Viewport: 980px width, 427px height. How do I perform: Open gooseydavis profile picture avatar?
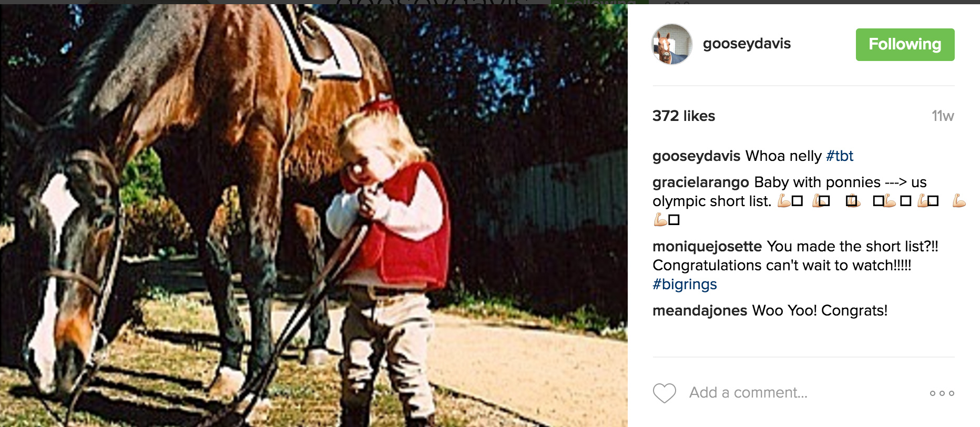(672, 44)
